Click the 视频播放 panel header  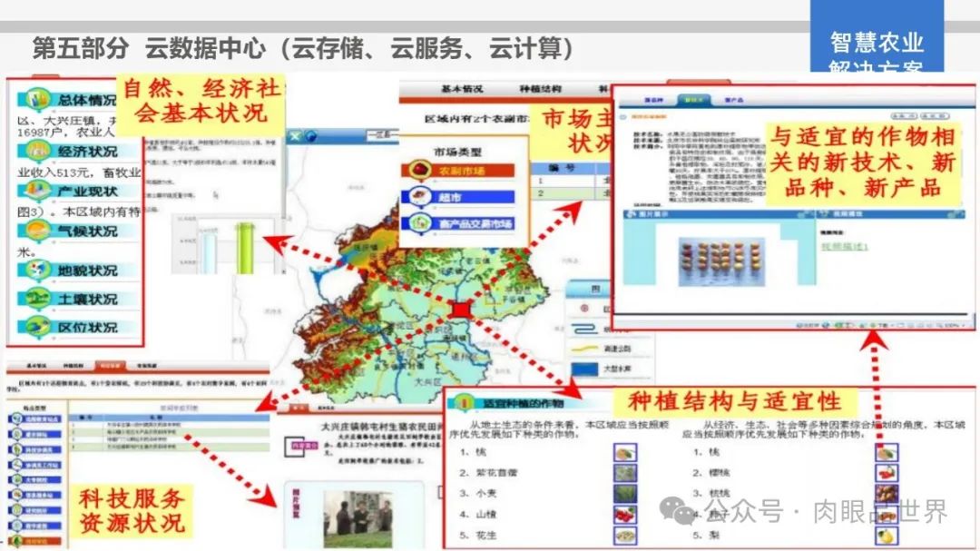pos(890,214)
